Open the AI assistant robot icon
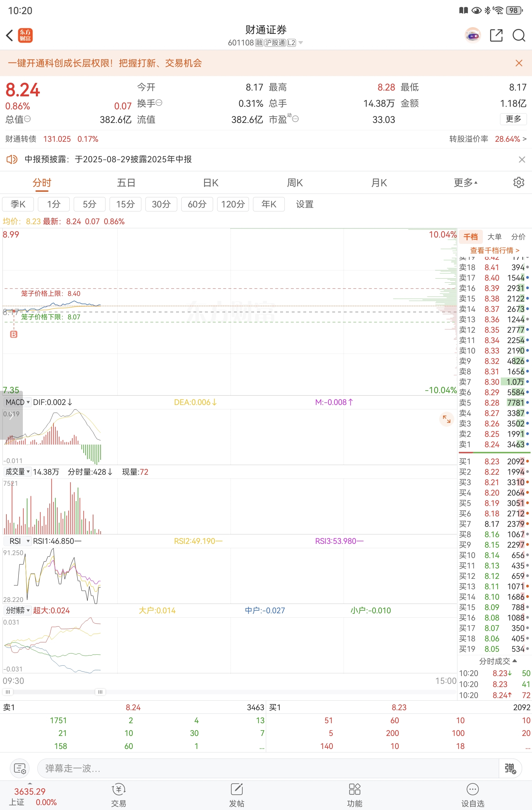The image size is (532, 810). pyautogui.click(x=472, y=35)
